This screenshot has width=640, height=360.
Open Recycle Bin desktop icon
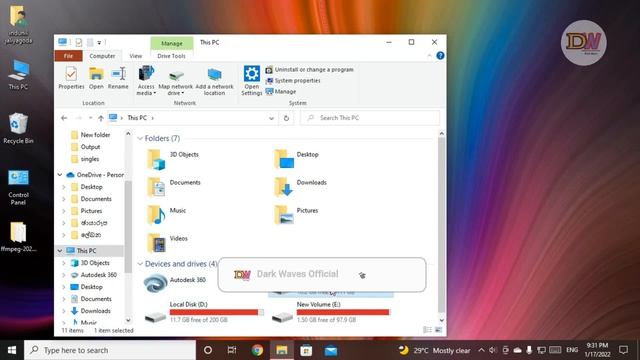coord(18,128)
